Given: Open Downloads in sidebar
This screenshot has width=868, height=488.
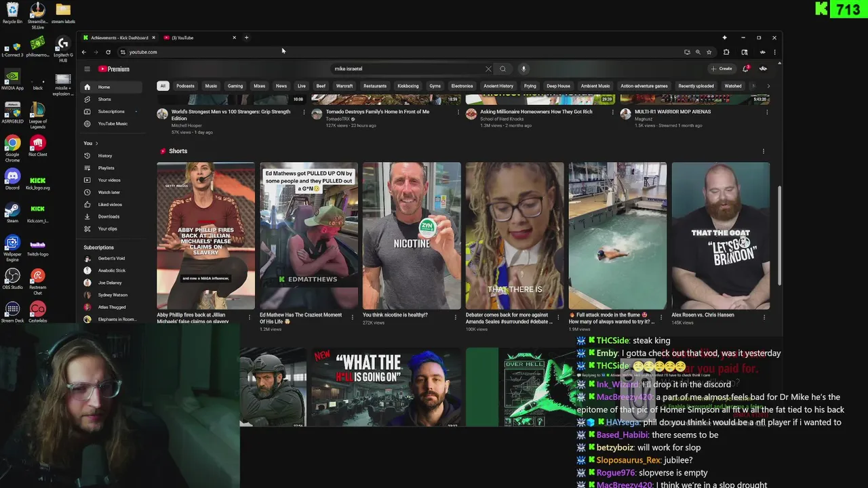Looking at the screenshot, I should pos(111,217).
